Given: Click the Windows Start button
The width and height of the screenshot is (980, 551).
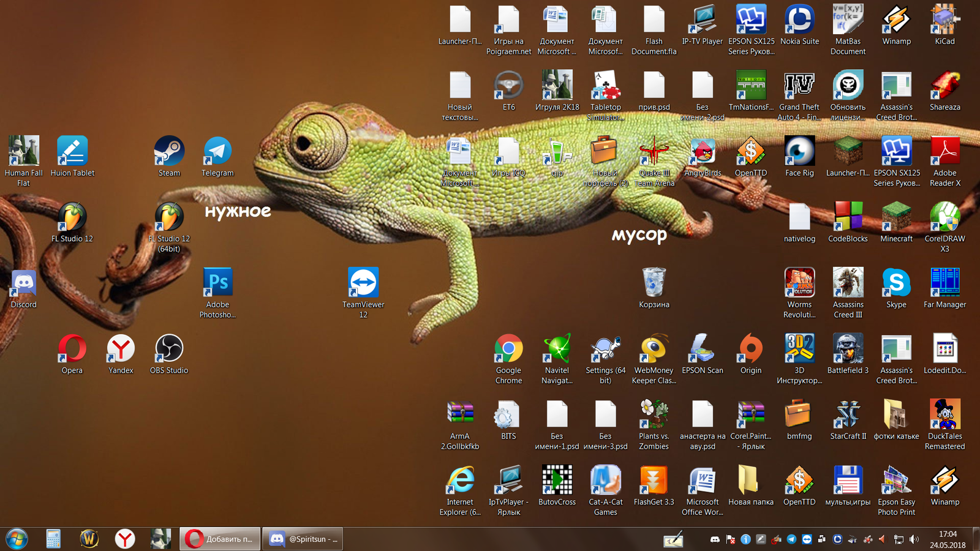Looking at the screenshot, I should [17, 539].
